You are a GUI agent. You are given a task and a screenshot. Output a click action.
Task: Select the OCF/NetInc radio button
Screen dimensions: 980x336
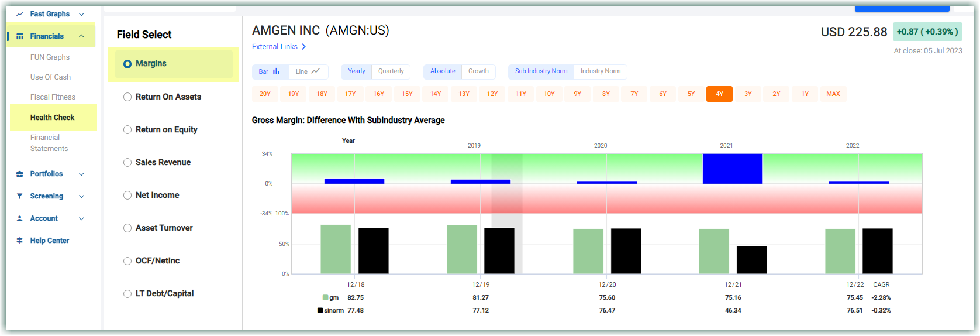(x=127, y=261)
